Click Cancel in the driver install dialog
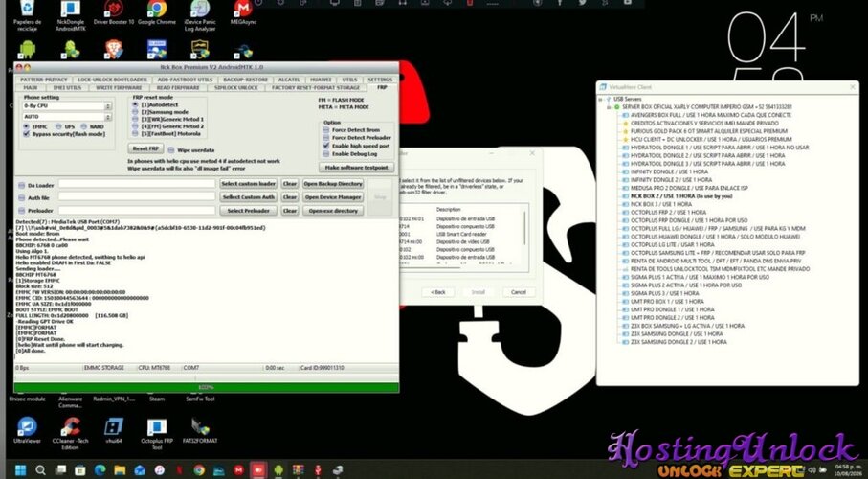Screen dimensions: 868x479 (518, 292)
